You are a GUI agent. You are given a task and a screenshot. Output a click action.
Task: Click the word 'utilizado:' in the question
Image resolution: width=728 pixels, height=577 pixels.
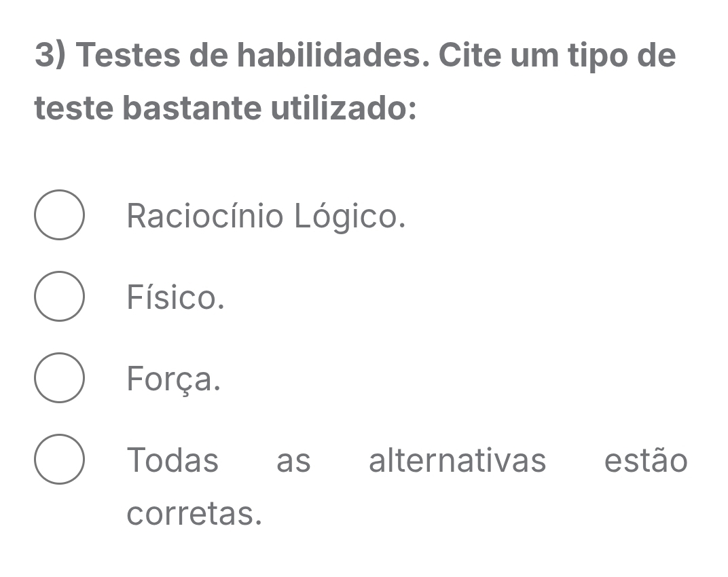click(x=344, y=109)
